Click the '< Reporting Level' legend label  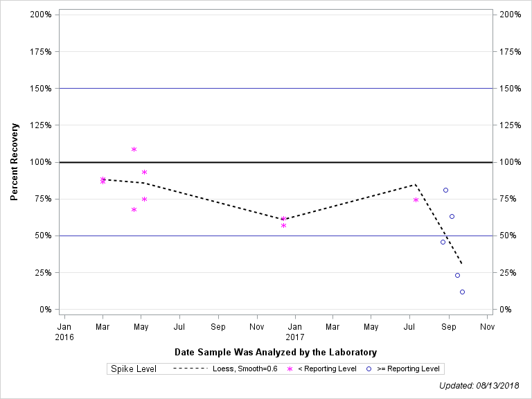(328, 369)
